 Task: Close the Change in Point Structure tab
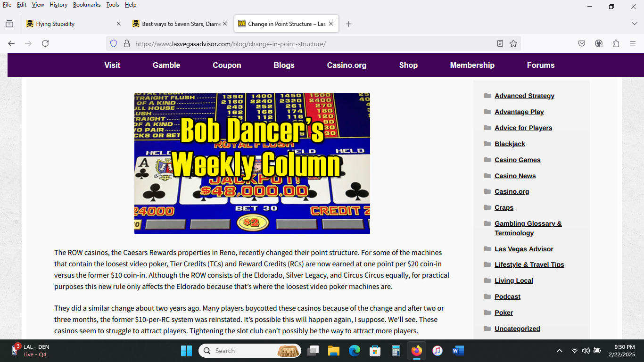coord(331,24)
